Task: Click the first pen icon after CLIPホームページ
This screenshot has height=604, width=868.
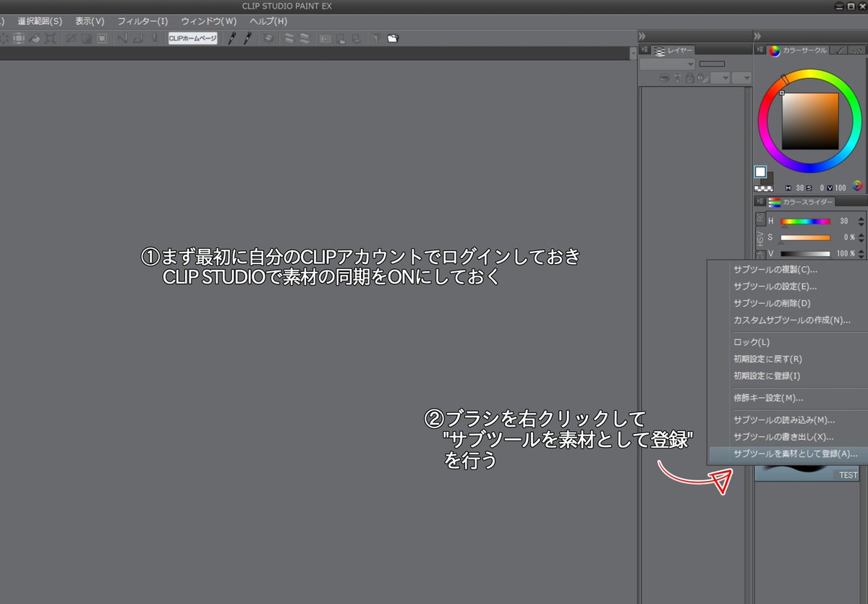Action: 232,38
